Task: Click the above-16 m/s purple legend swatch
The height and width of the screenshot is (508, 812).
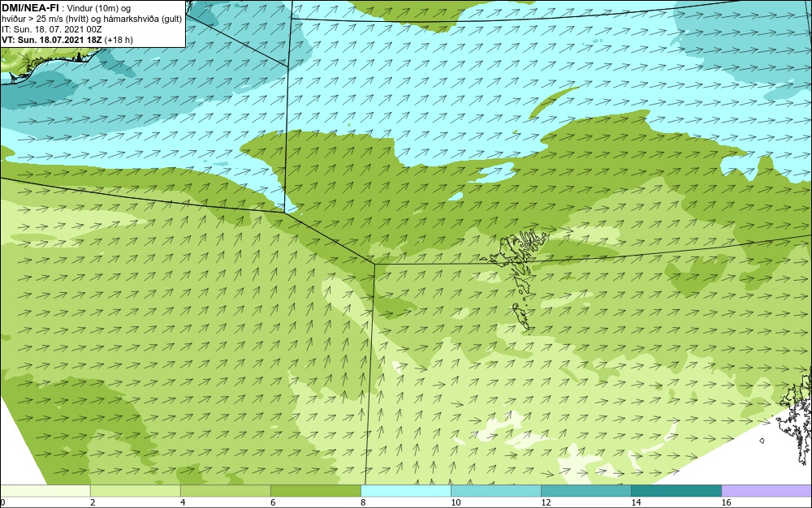Action: click(x=767, y=490)
